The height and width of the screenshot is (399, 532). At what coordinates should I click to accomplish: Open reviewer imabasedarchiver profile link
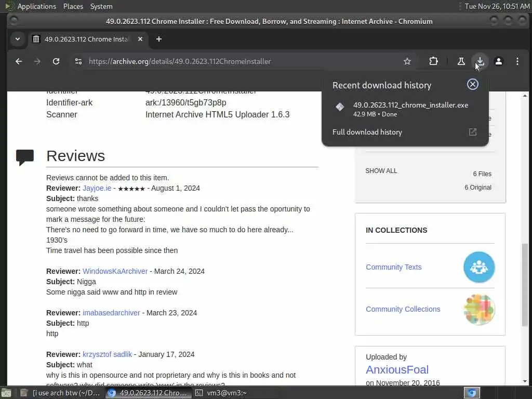111,313
